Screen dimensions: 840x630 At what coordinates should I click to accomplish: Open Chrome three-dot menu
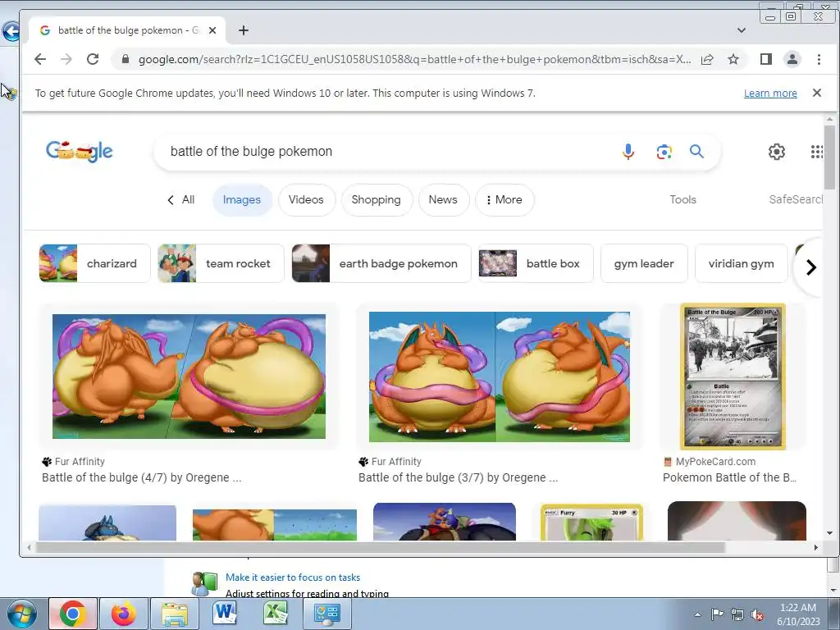(819, 59)
